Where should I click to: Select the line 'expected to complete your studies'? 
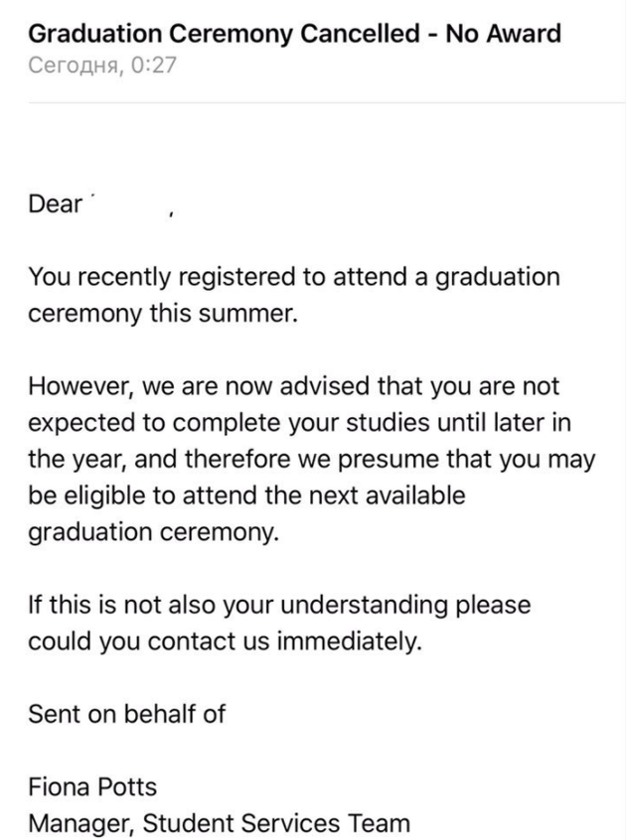coord(299,423)
